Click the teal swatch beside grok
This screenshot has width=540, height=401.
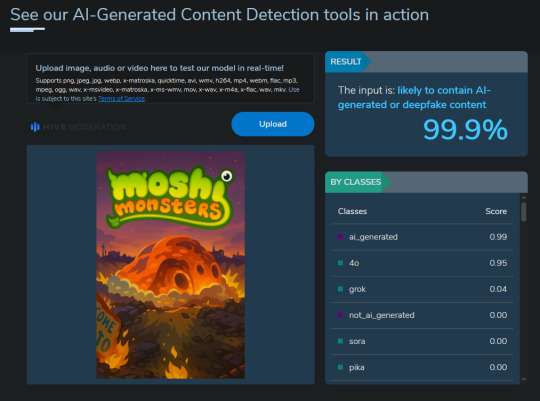point(340,289)
